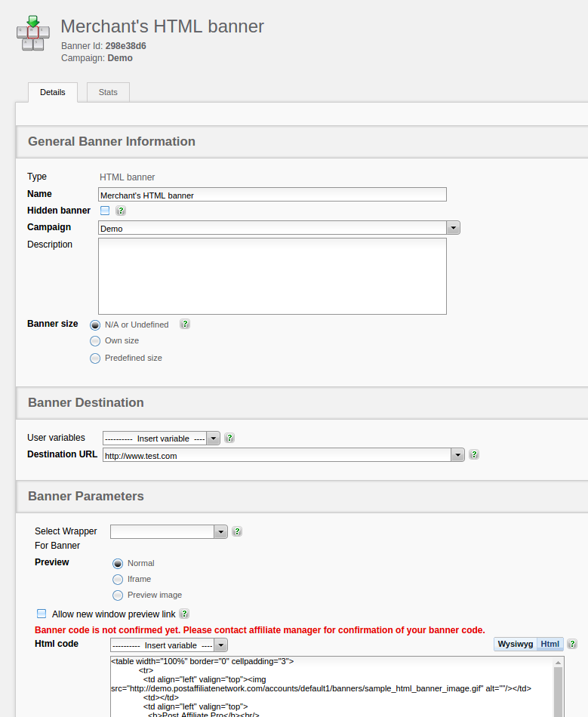
Task: Click help icon next to Banner size
Action: (185, 325)
